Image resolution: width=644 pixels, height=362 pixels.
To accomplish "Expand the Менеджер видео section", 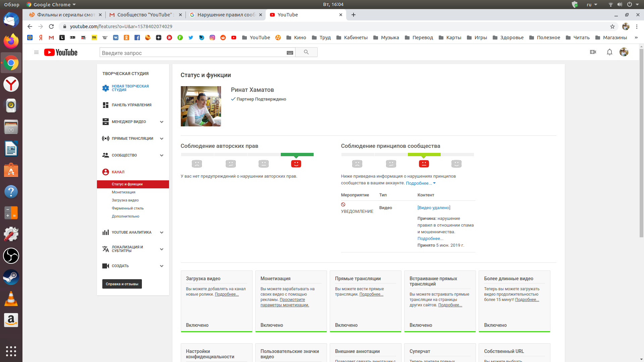I will tap(161, 122).
